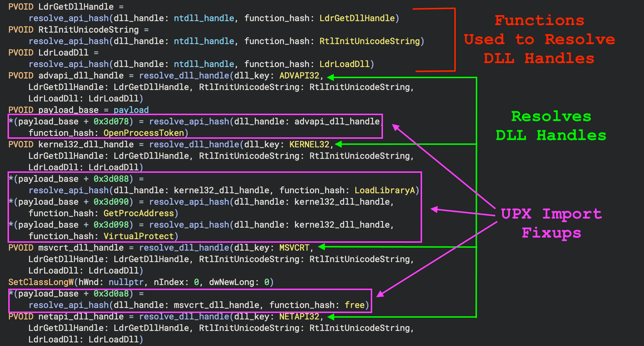Image resolution: width=644 pixels, height=346 pixels.
Task: Click the MSVCRT dll_key constant
Action: tap(294, 248)
